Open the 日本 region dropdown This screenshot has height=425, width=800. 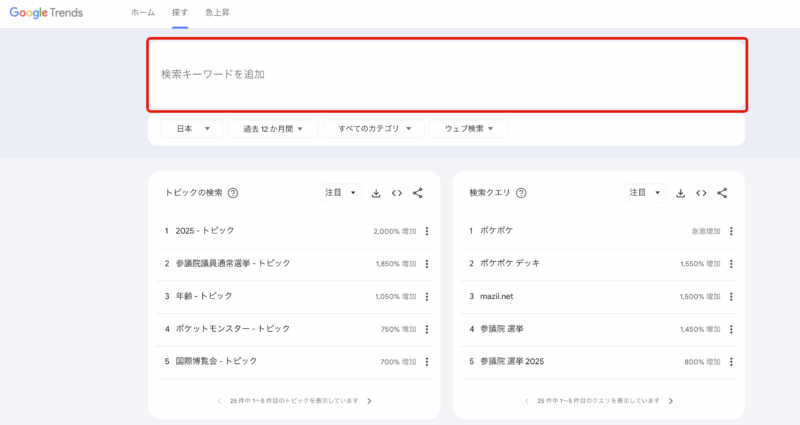(x=192, y=129)
